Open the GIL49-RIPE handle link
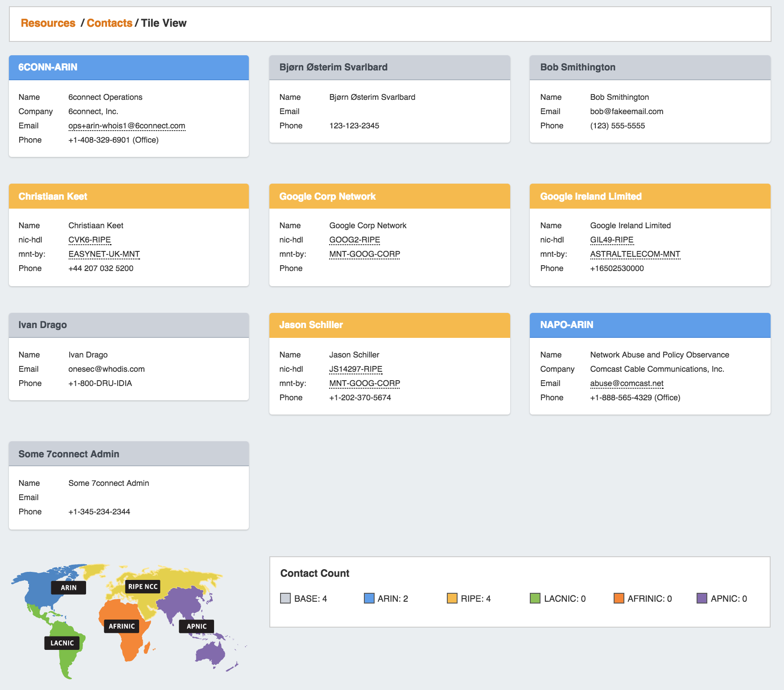The width and height of the screenshot is (784, 690). coord(611,240)
